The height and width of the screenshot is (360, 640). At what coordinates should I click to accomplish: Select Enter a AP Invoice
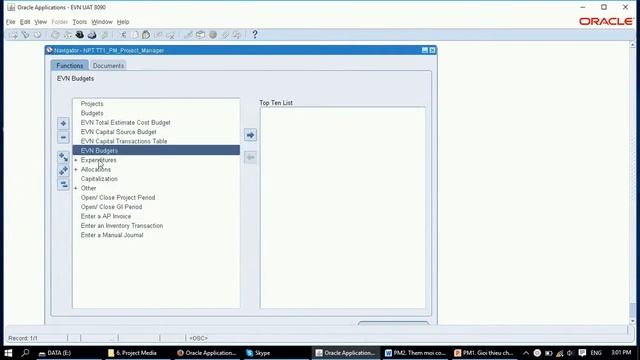coord(106,217)
